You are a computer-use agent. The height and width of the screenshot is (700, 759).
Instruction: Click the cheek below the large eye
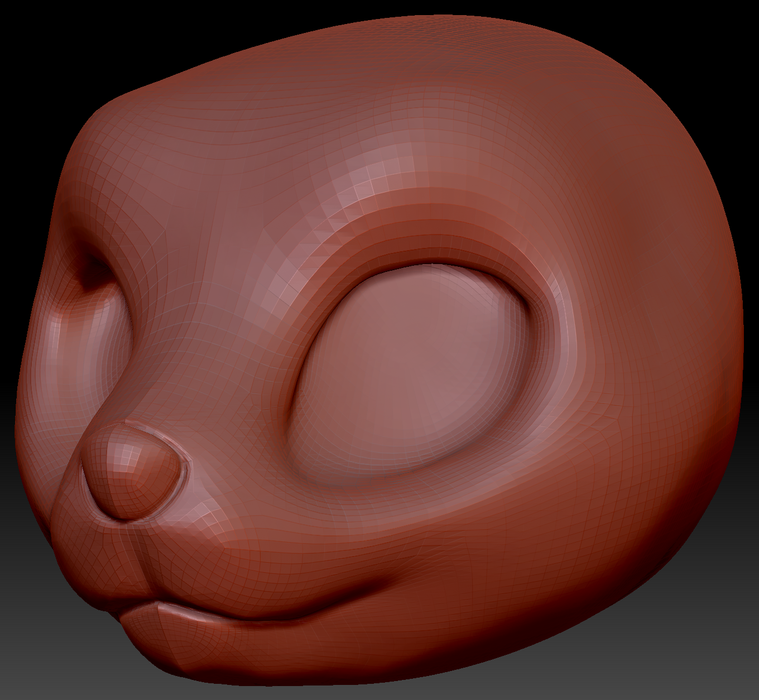424,536
